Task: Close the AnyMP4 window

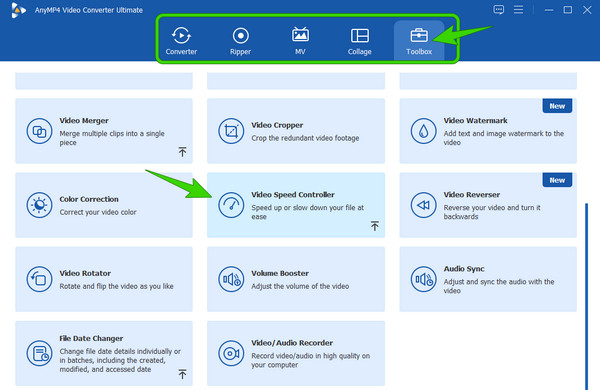Action: click(x=587, y=10)
